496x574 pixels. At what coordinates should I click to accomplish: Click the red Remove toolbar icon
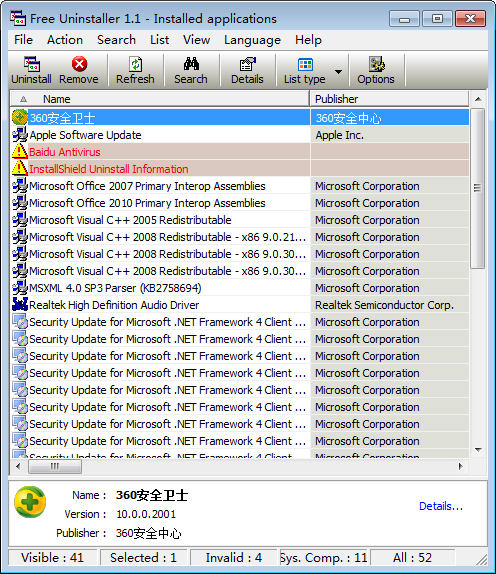(79, 64)
